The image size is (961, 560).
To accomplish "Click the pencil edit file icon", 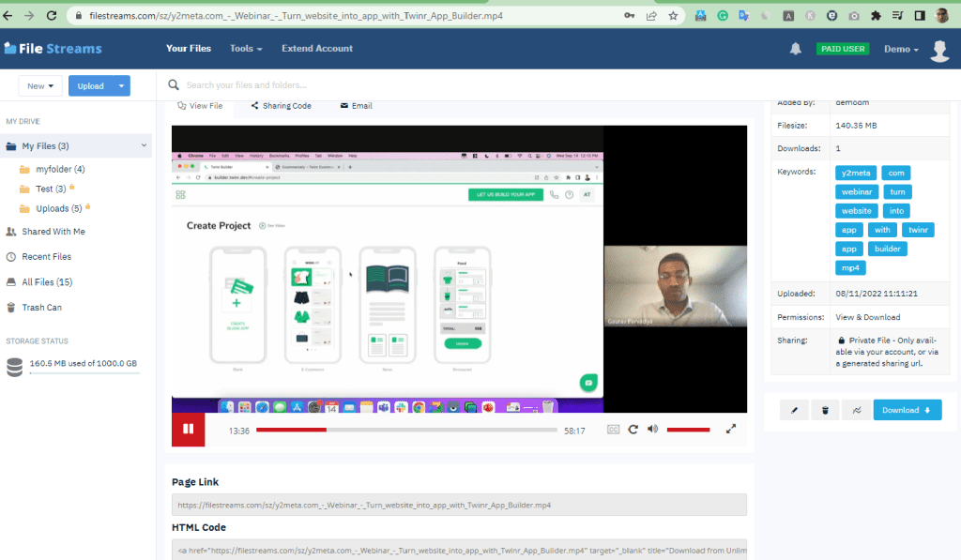I will coord(794,410).
